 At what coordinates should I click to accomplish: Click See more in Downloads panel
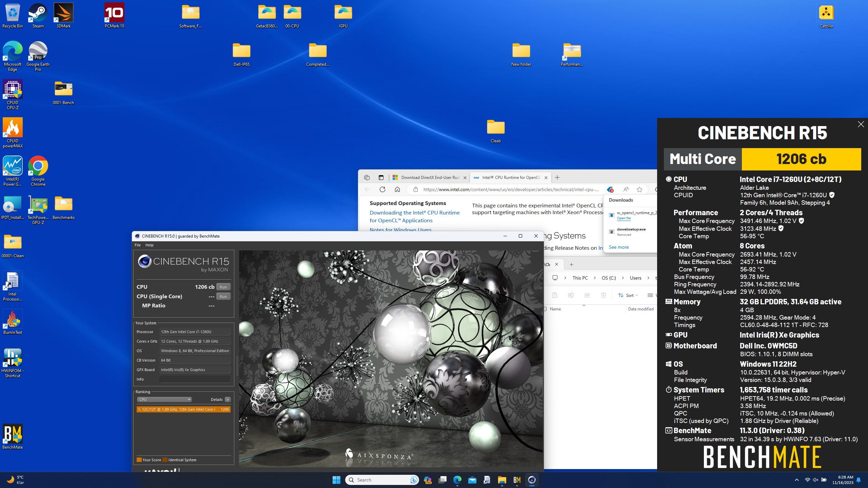pos(618,247)
